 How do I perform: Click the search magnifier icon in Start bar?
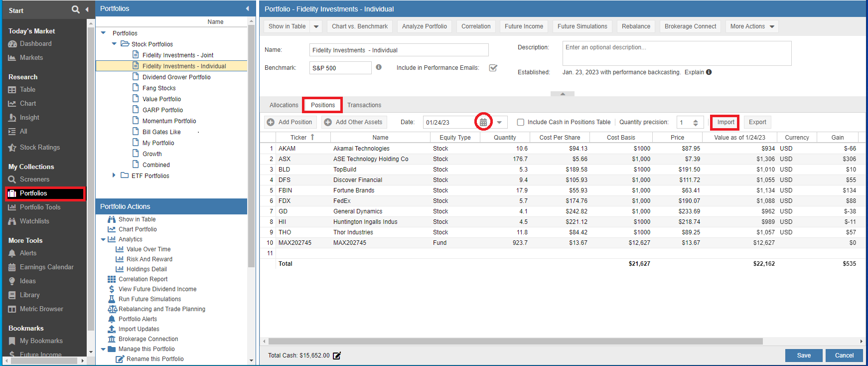pos(75,9)
